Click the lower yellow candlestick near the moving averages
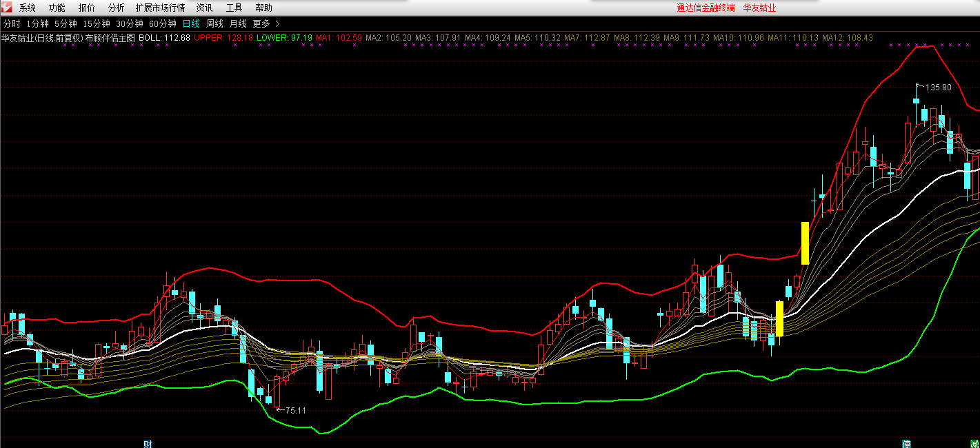The image size is (980, 448). 780,318
